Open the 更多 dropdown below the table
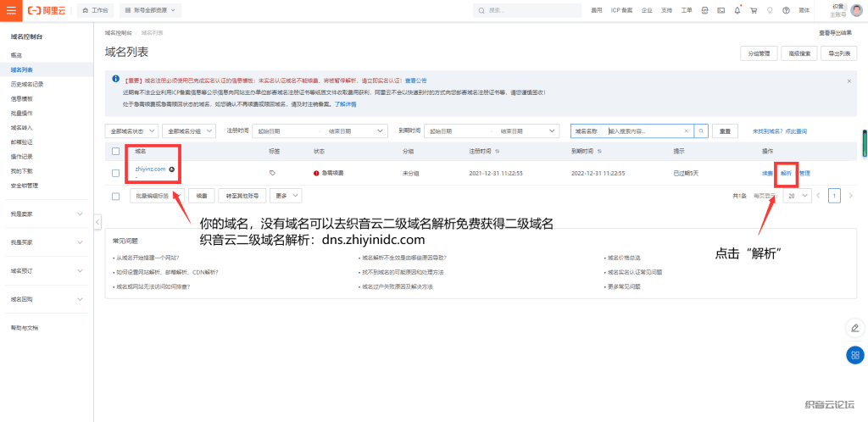Viewport: 868px width, 422px height. point(287,196)
